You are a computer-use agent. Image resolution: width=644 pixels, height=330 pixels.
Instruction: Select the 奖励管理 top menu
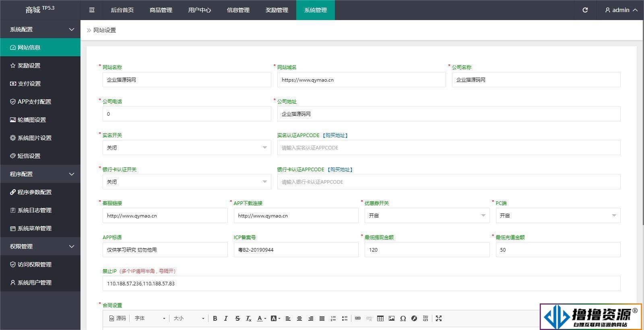click(277, 10)
